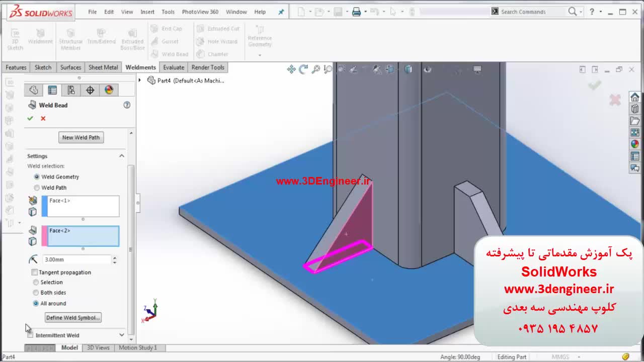Screen dimensions: 644x362
Task: Expand the Part4 feature tree node
Action: coord(140,80)
